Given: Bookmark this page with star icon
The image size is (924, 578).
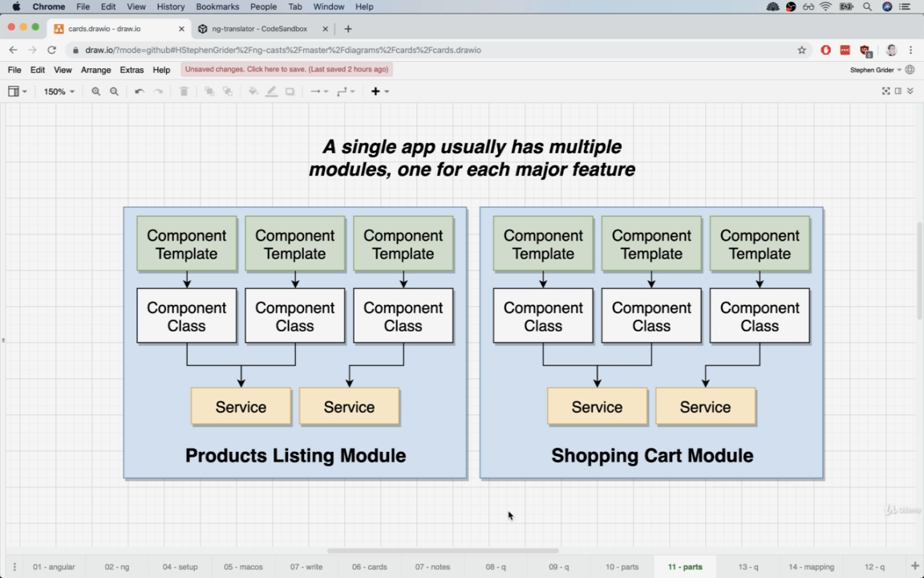Looking at the screenshot, I should pos(801,50).
